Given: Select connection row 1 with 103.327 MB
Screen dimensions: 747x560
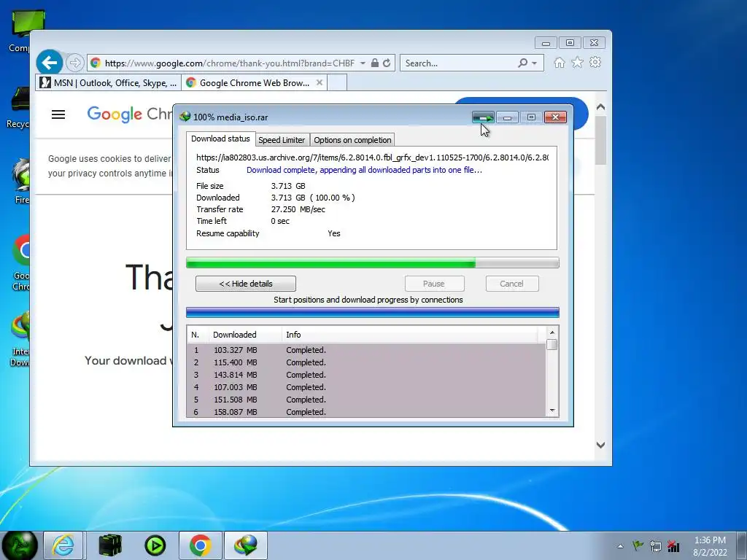Looking at the screenshot, I should [366, 350].
